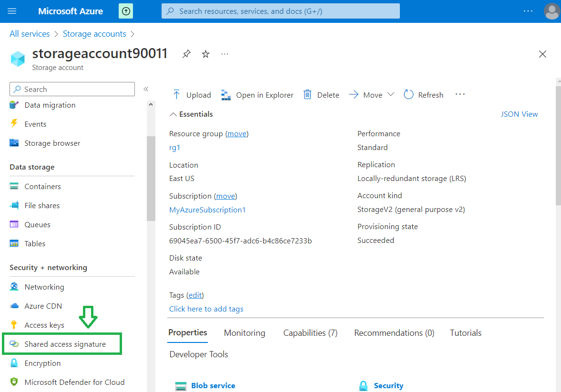Screen dimensions: 561x392
Task: Click the Locally-redundant storage (LRS) value
Action: [x=412, y=179]
